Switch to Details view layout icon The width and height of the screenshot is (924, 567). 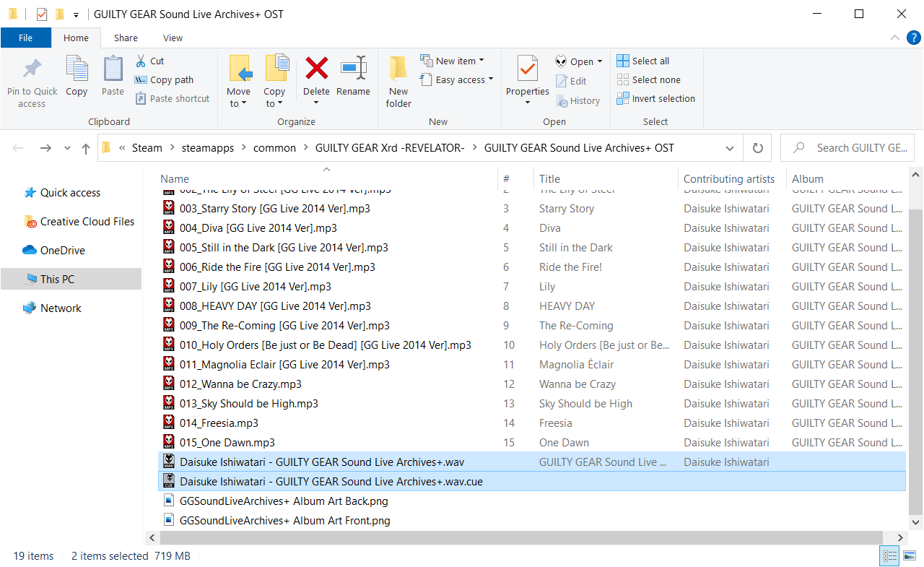tap(890, 556)
